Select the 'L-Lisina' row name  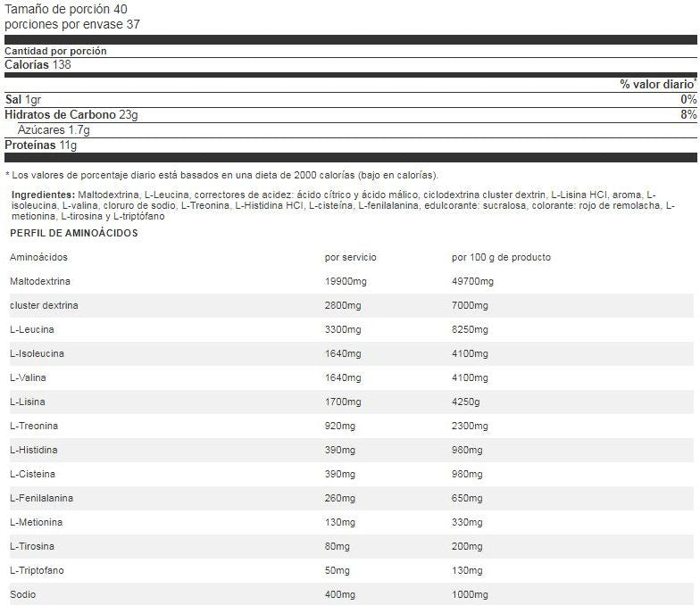tap(27, 402)
